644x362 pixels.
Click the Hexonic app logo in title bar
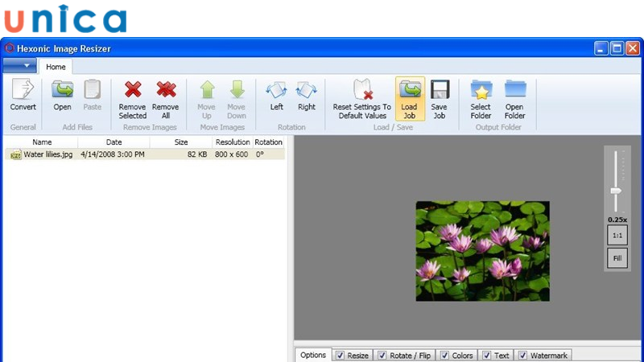pyautogui.click(x=10, y=48)
